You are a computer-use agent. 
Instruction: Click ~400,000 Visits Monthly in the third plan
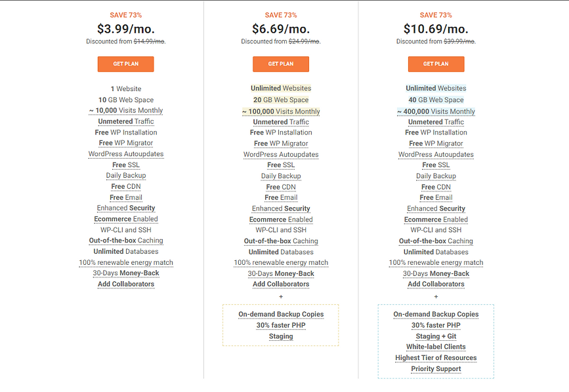click(x=436, y=111)
